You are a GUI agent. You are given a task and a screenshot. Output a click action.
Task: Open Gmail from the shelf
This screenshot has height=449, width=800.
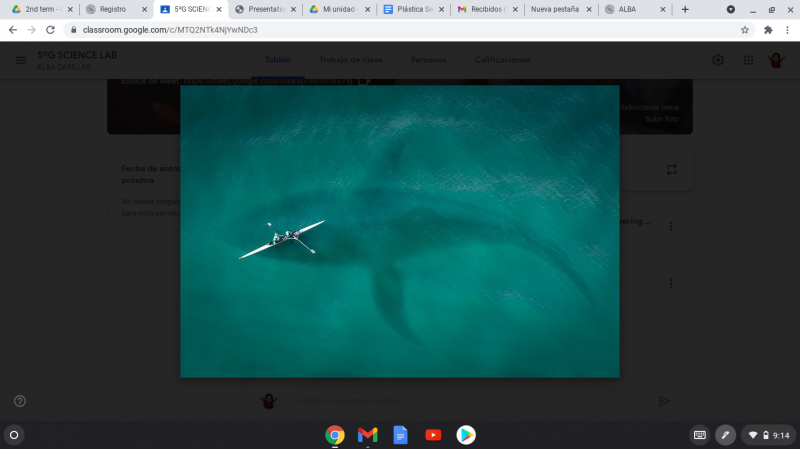coord(367,435)
